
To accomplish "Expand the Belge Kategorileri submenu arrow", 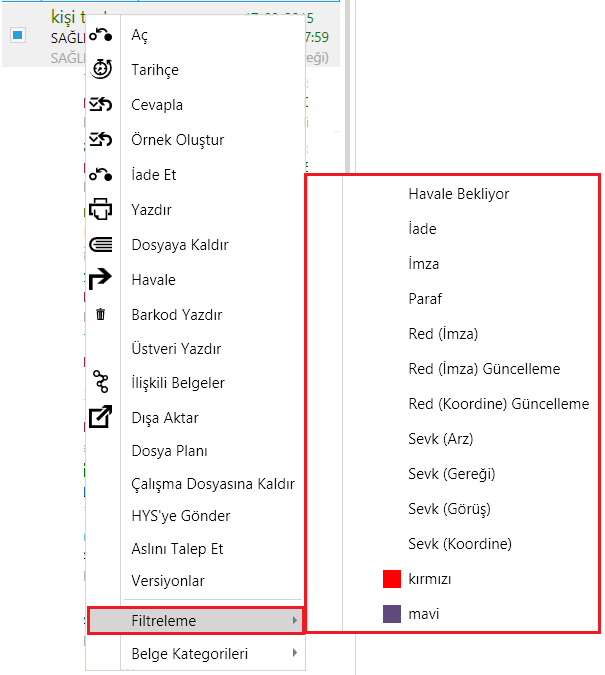I will tap(295, 653).
